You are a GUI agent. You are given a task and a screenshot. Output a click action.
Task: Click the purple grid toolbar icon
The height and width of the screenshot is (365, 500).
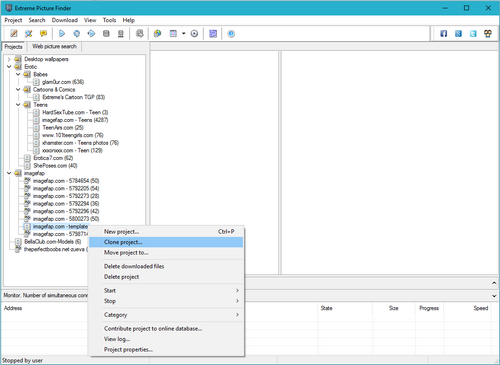click(x=213, y=33)
